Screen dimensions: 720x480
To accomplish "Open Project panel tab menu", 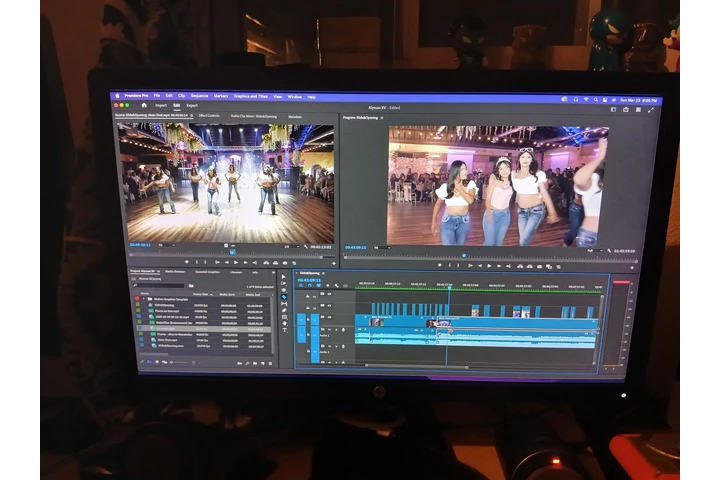I will point(158,271).
